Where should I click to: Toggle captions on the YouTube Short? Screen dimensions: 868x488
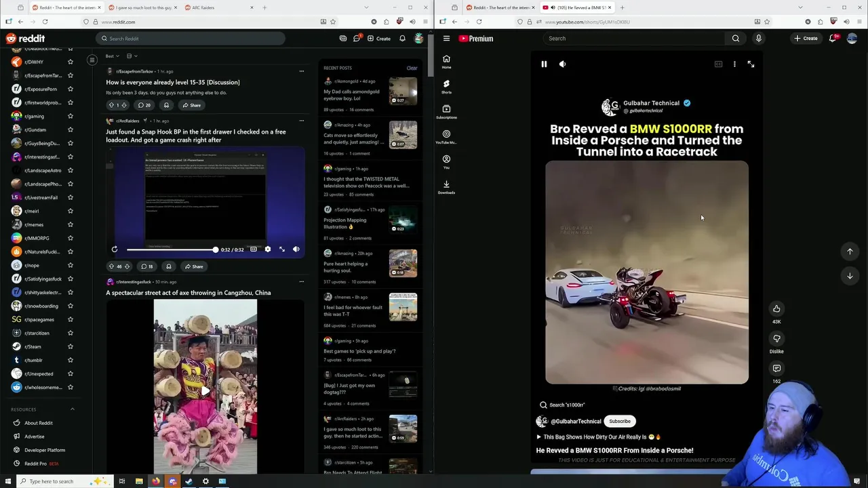point(718,64)
